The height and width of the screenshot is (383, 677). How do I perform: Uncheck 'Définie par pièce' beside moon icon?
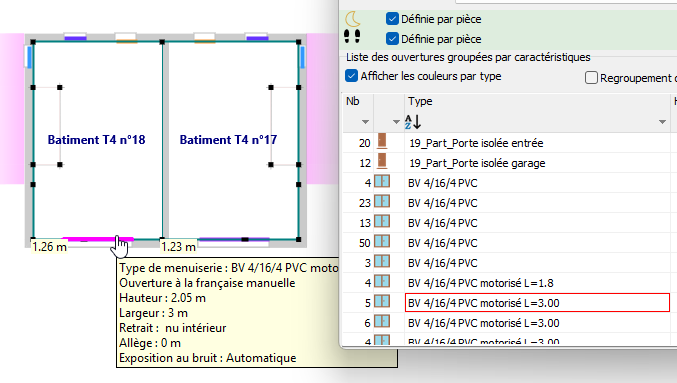click(392, 19)
